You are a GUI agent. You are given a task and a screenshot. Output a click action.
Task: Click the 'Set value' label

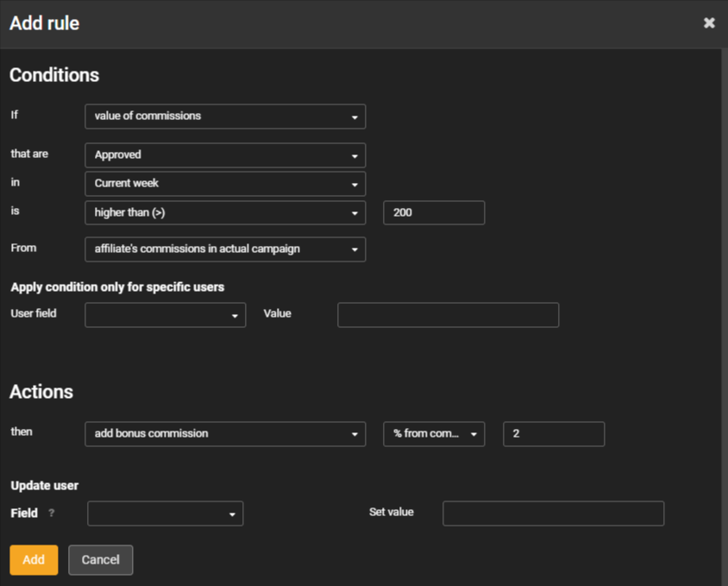[x=392, y=512]
